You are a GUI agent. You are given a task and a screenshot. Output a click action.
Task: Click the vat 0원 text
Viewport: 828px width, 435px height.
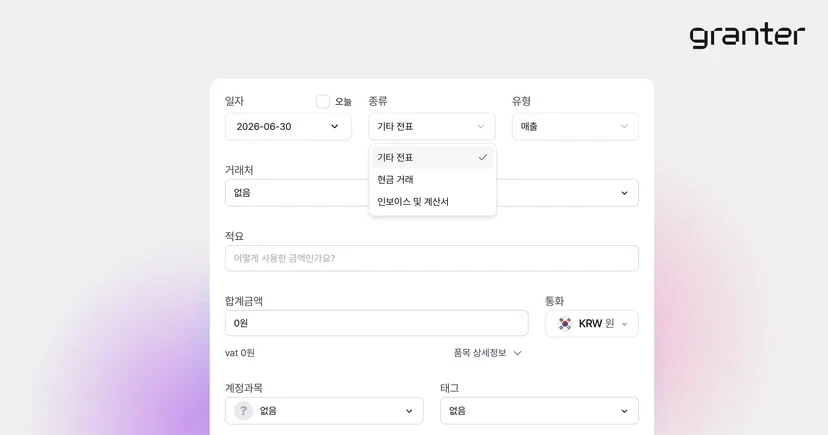240,353
